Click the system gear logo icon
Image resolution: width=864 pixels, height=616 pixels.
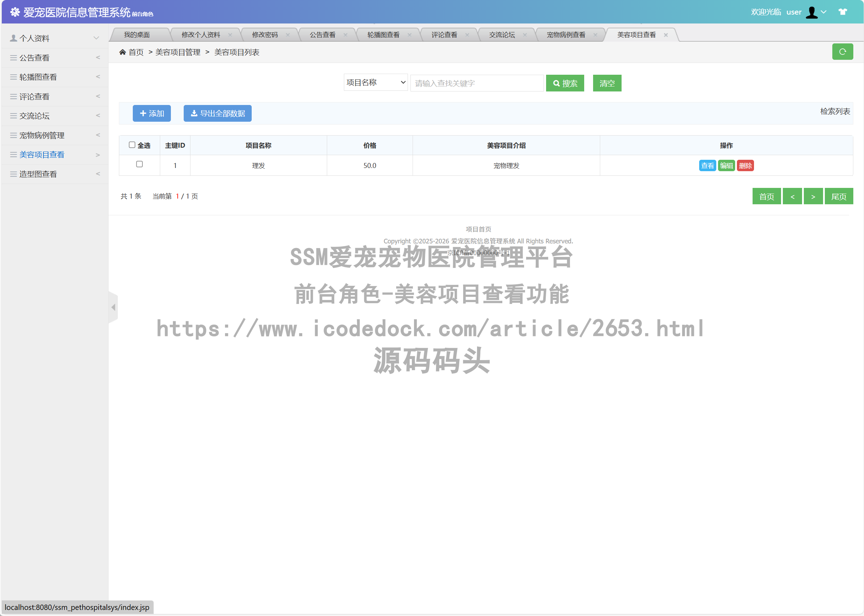[15, 12]
